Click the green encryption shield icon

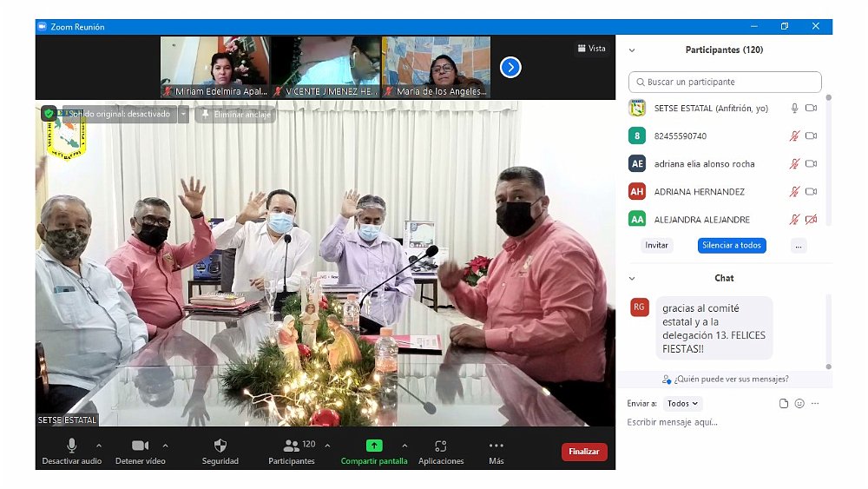pos(49,114)
